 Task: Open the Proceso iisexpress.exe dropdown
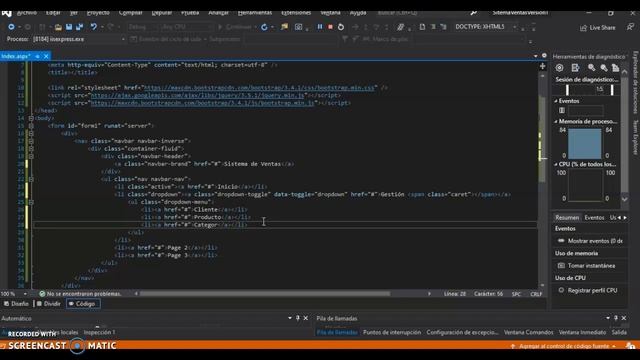[123, 39]
